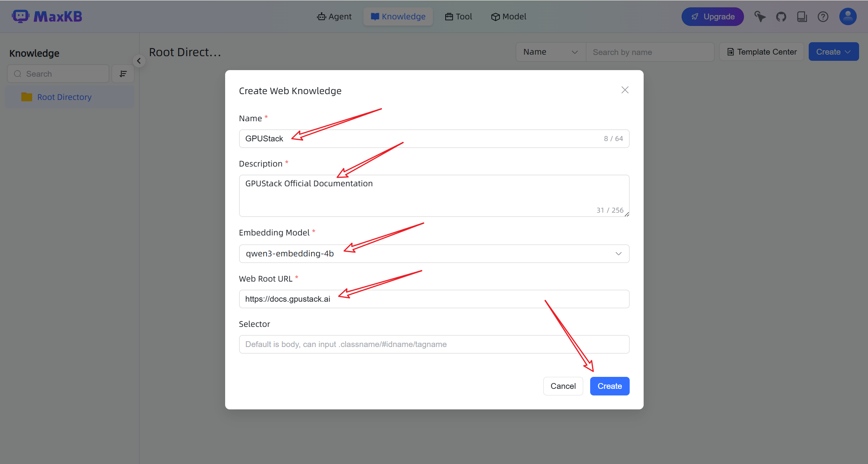Collapse the Knowledge sidebar panel
The height and width of the screenshot is (464, 868).
pyautogui.click(x=139, y=61)
